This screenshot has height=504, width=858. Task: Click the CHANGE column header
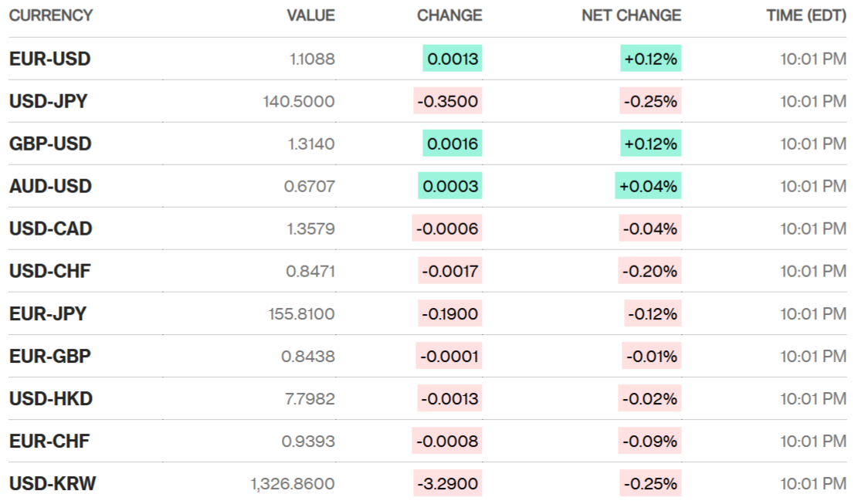tap(449, 15)
